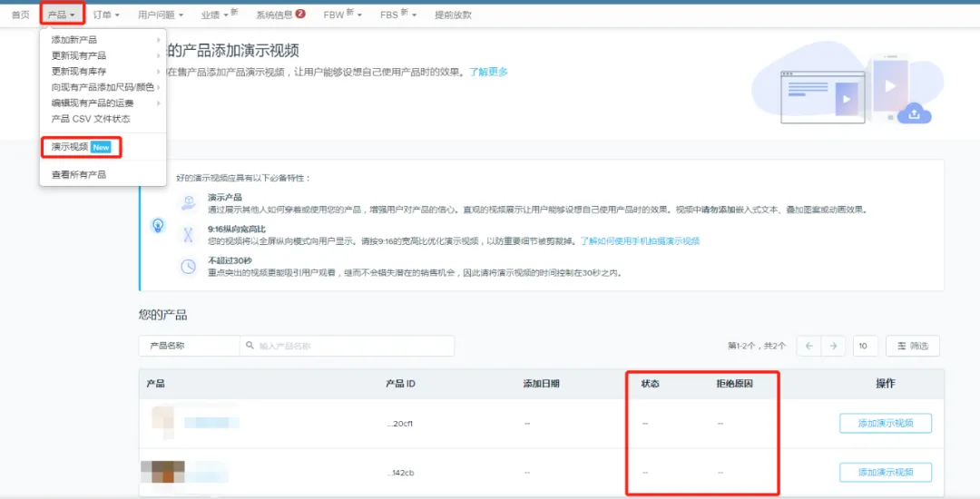Open the 筛选 filter button
This screenshot has width=980, height=499.
(x=913, y=346)
